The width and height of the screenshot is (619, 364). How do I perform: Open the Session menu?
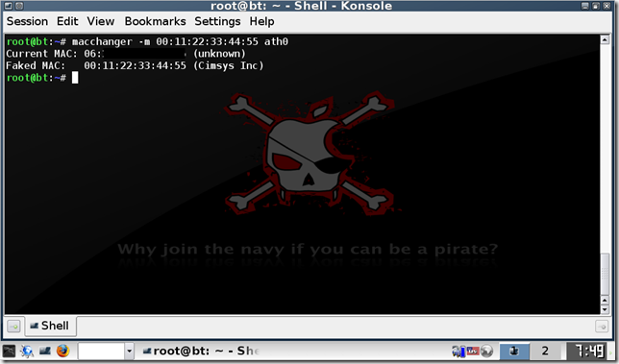point(27,21)
